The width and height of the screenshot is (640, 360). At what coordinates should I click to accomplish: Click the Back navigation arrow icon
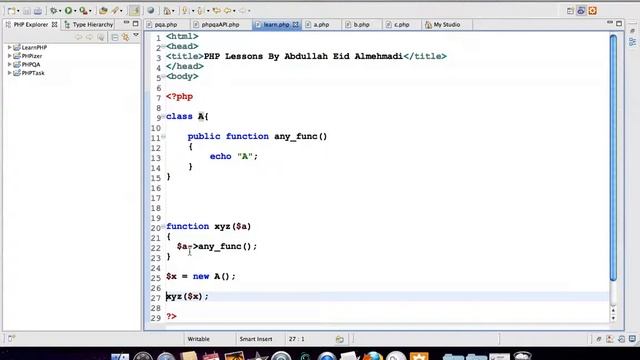(x=228, y=11)
